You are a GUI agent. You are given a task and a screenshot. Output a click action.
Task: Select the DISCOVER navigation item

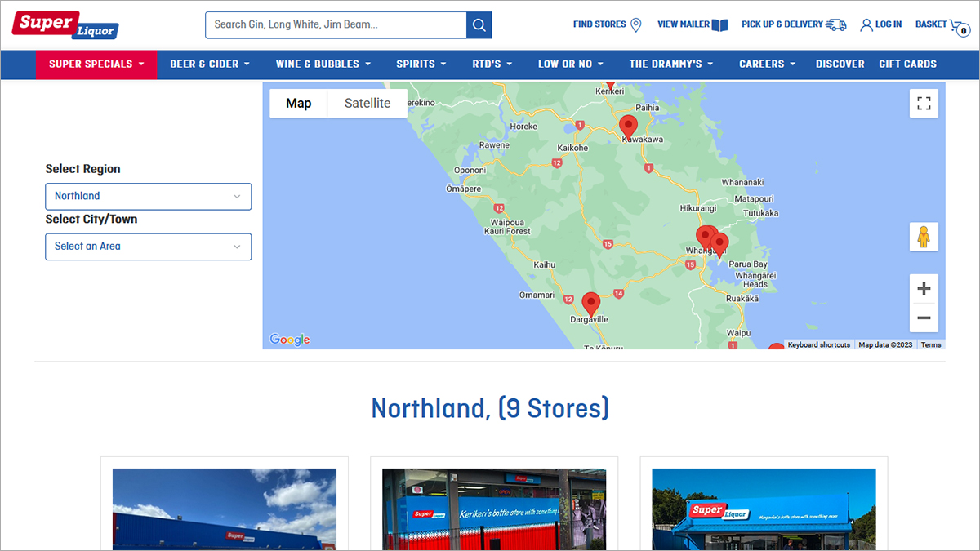coord(840,64)
